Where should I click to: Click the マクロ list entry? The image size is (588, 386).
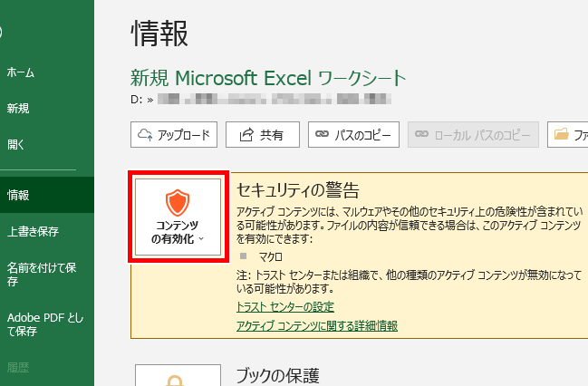(x=270, y=257)
